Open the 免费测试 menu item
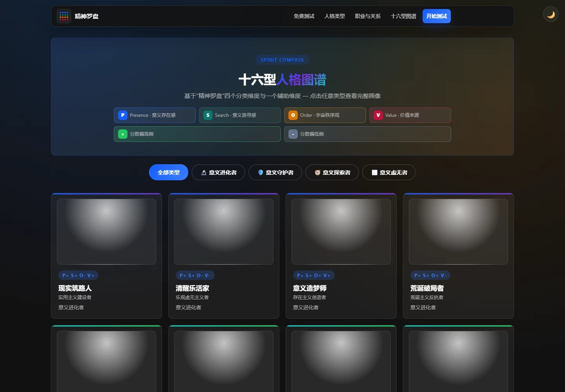The height and width of the screenshot is (392, 565). click(304, 16)
